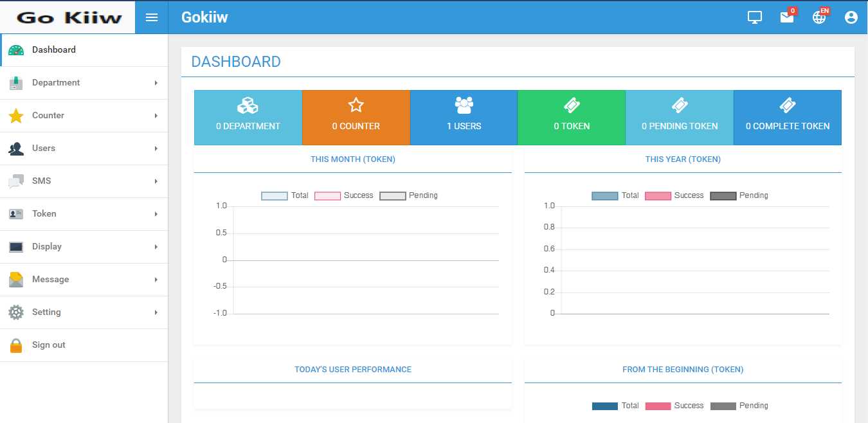The height and width of the screenshot is (423, 868).
Task: Open the mail envelope notifications icon
Action: point(787,17)
